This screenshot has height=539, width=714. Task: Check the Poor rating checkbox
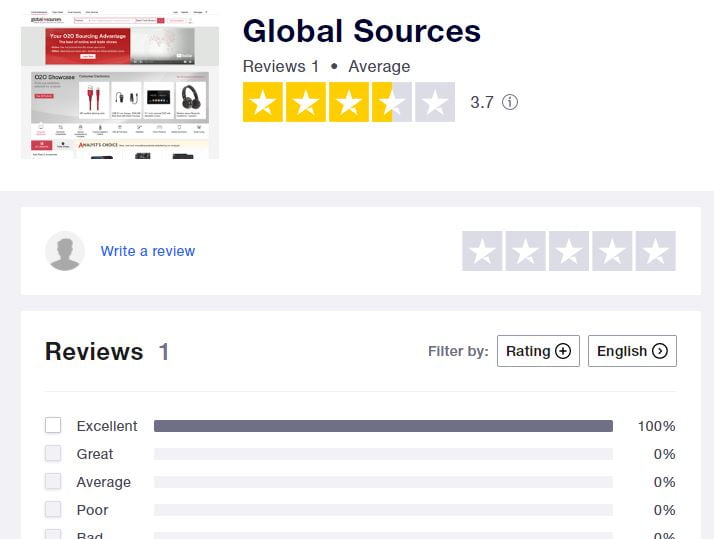coord(53,509)
